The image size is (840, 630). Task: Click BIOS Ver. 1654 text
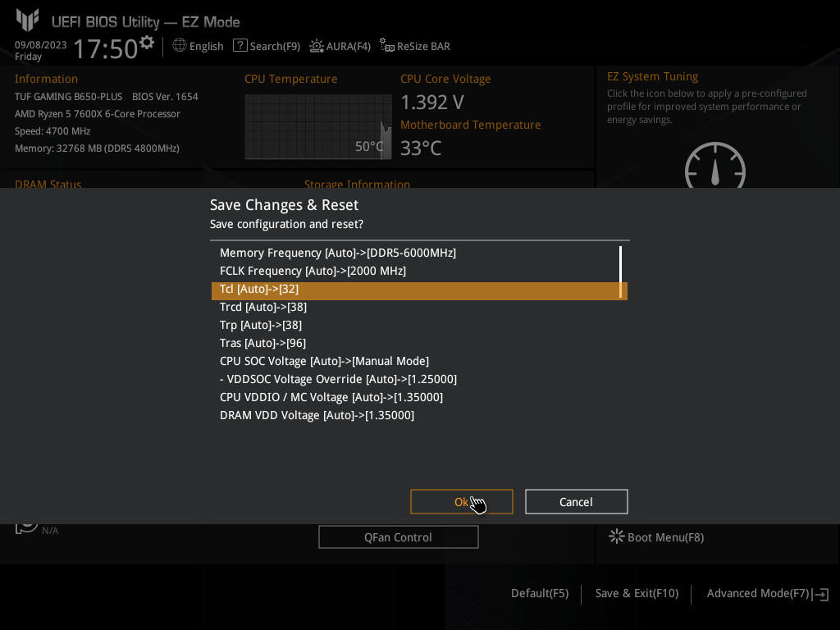[x=165, y=97]
